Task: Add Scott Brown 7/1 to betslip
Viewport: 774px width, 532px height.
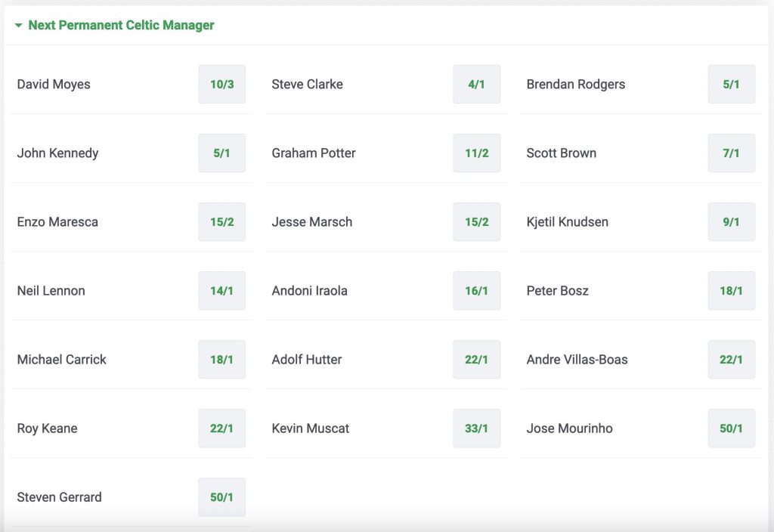Action: (731, 153)
